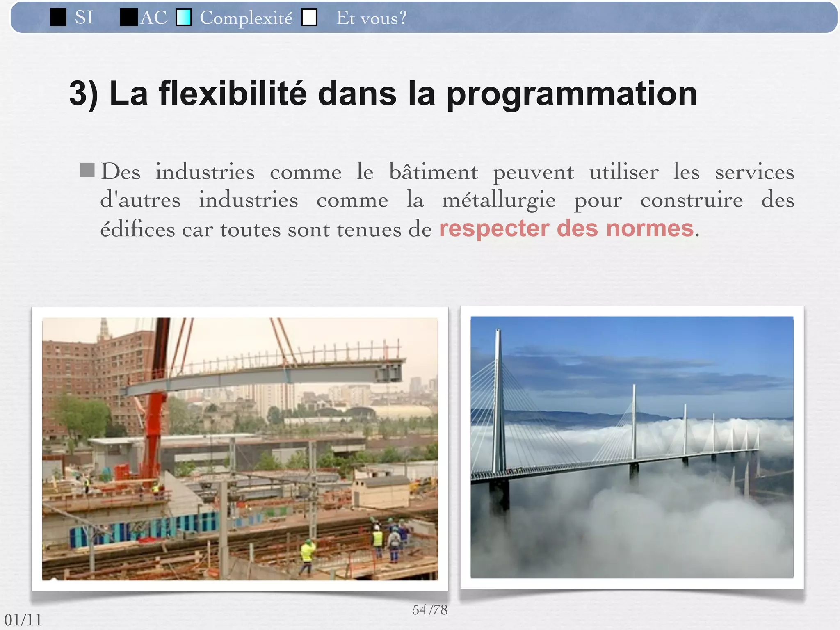Click the highlighted text respecter des normes
Viewport: 840px width, 630px height.
566,228
